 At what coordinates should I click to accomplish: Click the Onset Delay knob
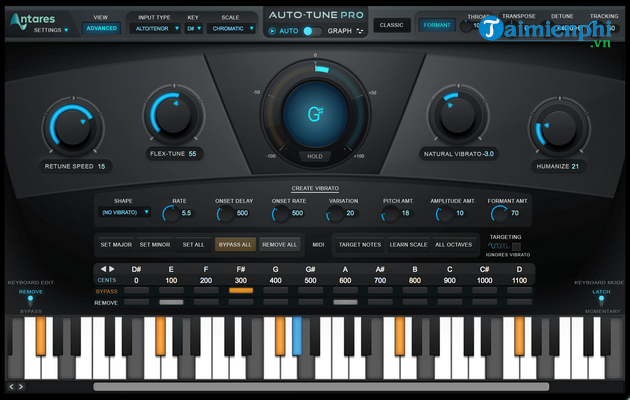[x=225, y=214]
